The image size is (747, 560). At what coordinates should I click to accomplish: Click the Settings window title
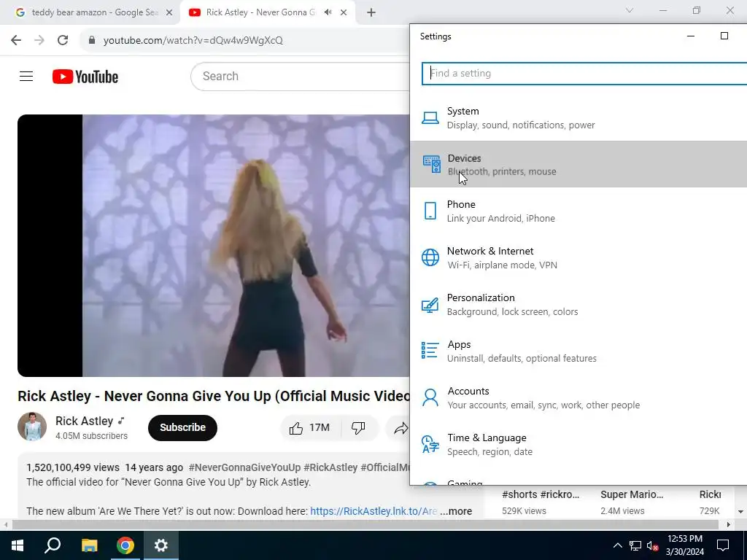click(x=436, y=36)
